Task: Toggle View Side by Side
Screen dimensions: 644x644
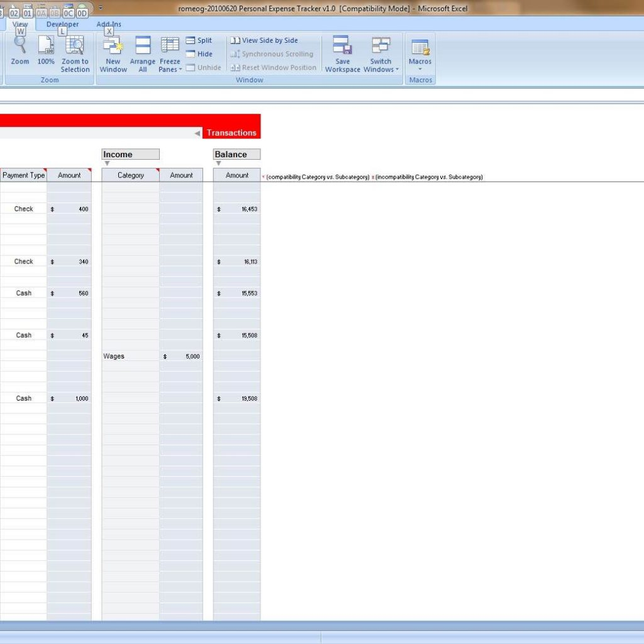Action: pos(264,40)
